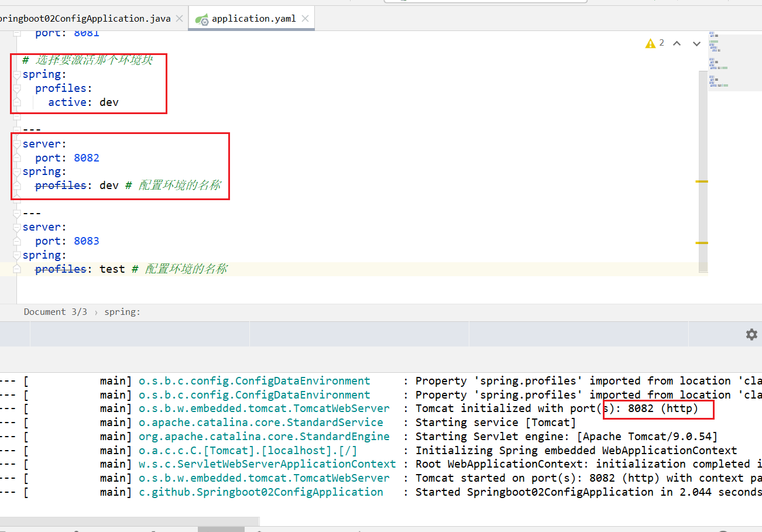
Task: Click the Document 3/3 breadcrumb
Action: pyautogui.click(x=55, y=312)
